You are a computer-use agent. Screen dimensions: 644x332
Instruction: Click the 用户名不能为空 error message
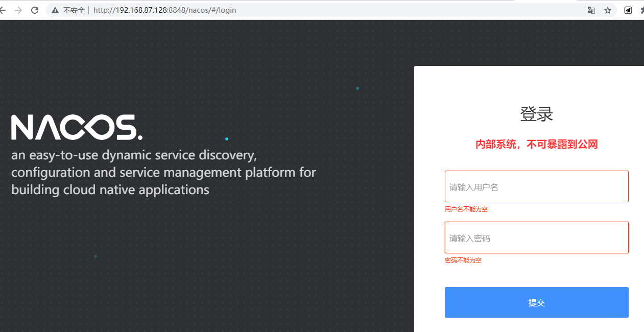466,209
